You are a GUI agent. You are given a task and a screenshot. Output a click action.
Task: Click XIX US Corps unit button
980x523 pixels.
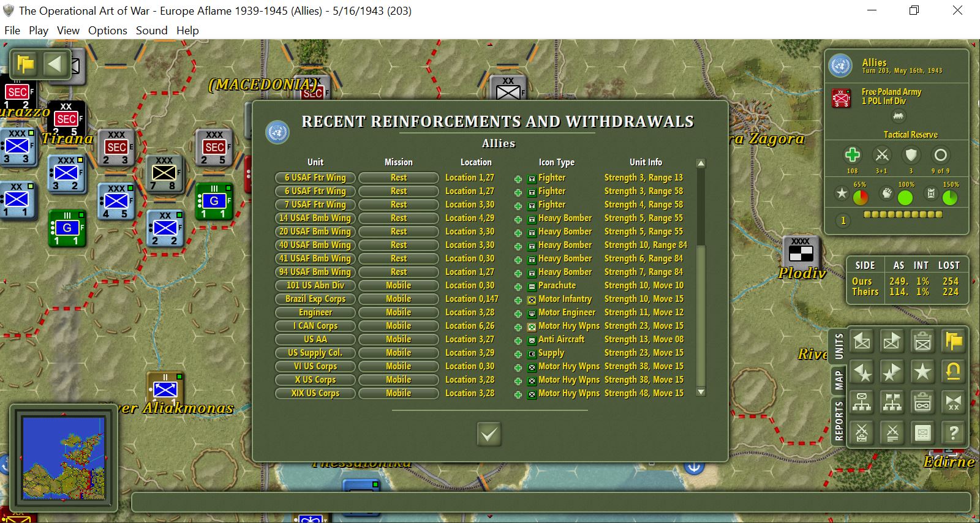pos(315,393)
